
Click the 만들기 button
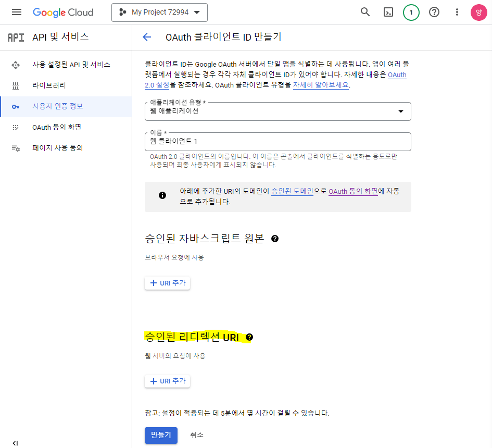click(x=161, y=435)
